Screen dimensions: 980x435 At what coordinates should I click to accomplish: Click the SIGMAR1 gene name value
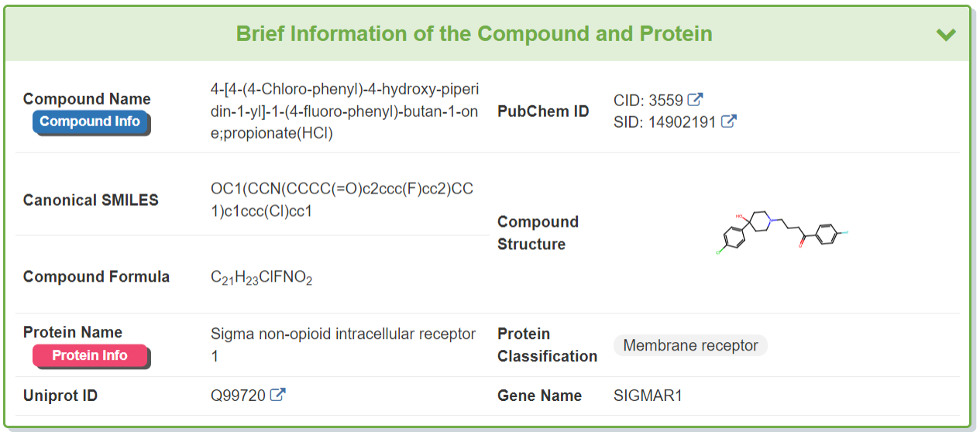coord(648,396)
